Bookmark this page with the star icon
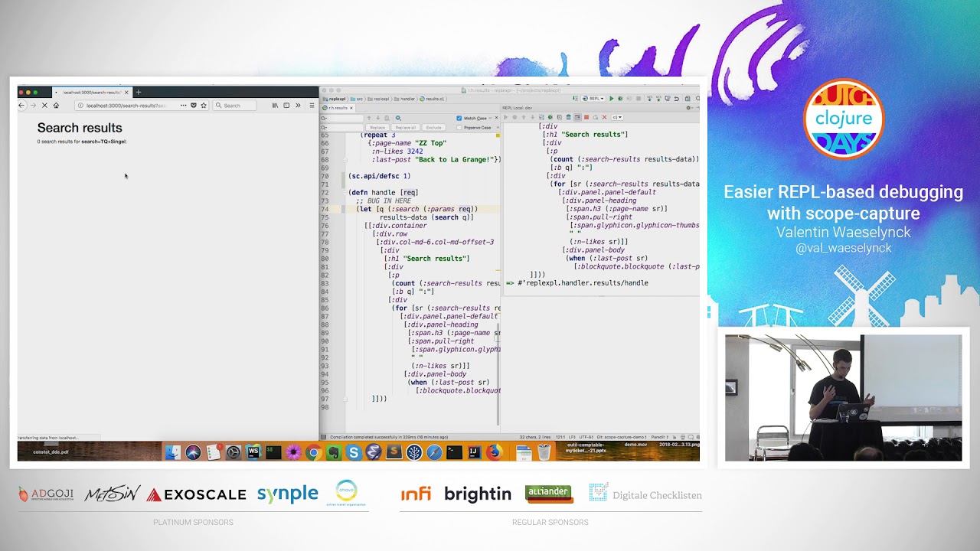Image resolution: width=980 pixels, height=551 pixels. coord(204,106)
